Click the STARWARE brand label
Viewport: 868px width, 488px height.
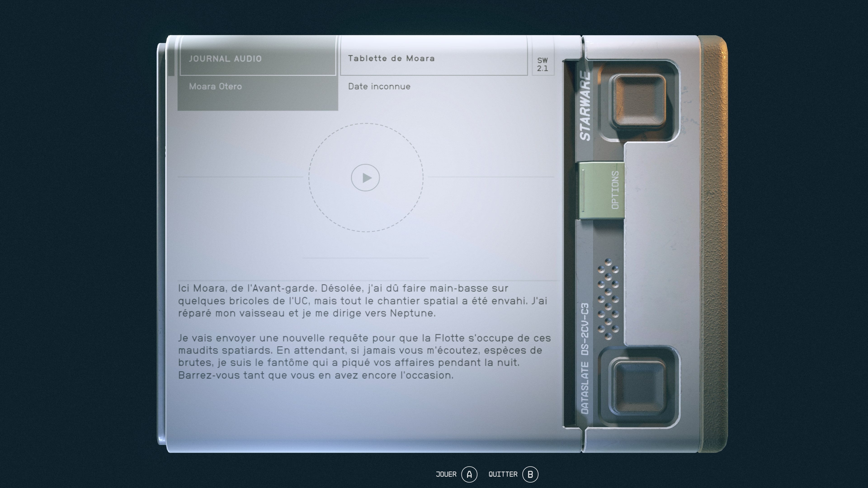585,106
